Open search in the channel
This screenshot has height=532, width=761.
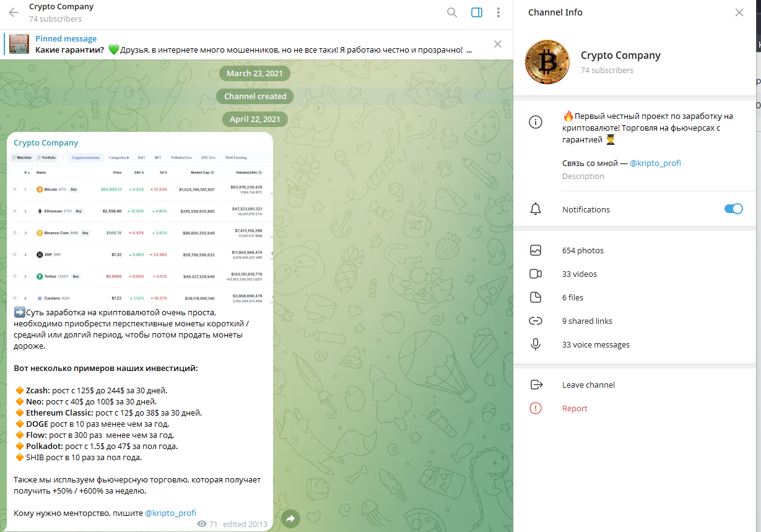click(452, 12)
